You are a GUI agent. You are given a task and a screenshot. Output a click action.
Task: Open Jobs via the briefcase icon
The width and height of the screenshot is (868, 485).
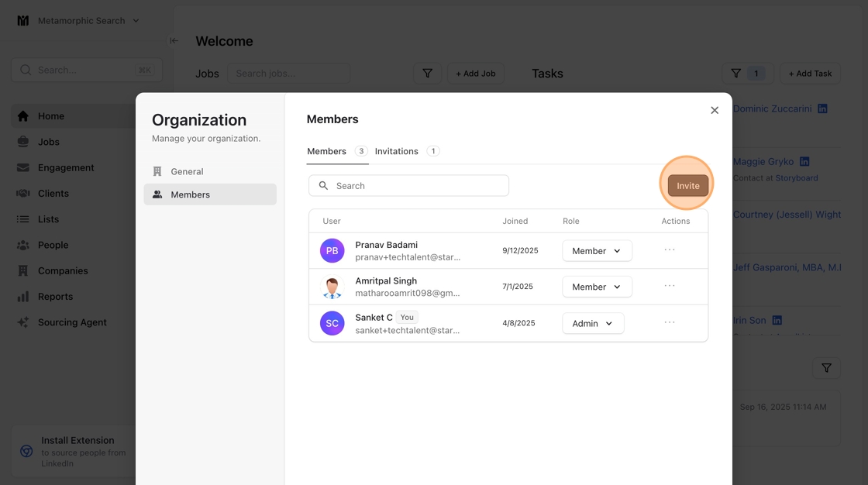[23, 142]
